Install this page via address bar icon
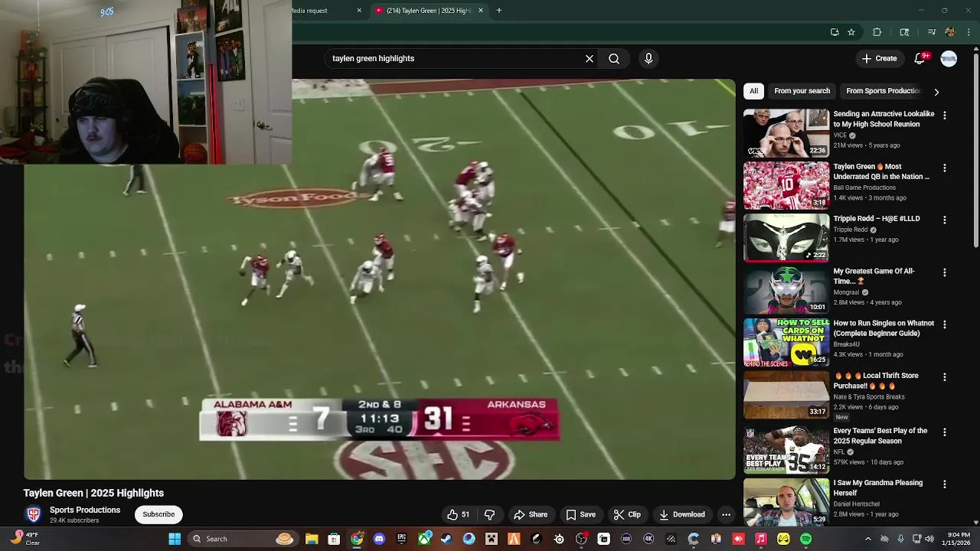The width and height of the screenshot is (980, 551). pyautogui.click(x=835, y=32)
